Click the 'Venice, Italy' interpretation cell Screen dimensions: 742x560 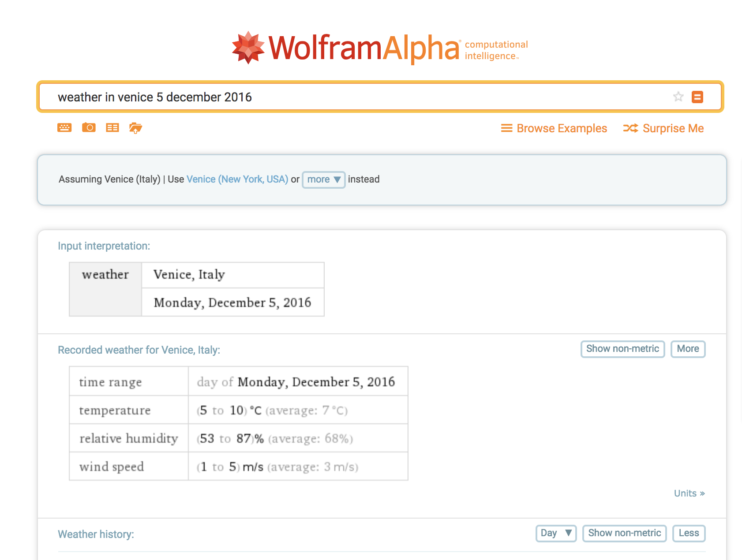[233, 275]
